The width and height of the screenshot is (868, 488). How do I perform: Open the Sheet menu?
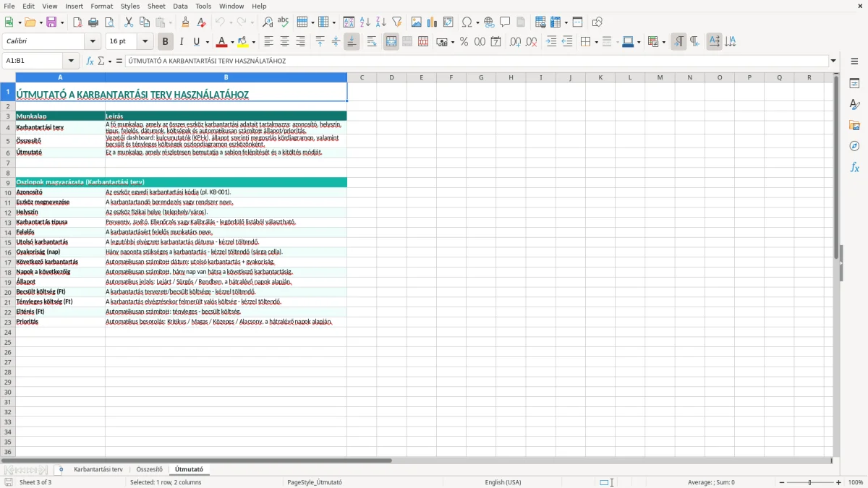click(156, 6)
